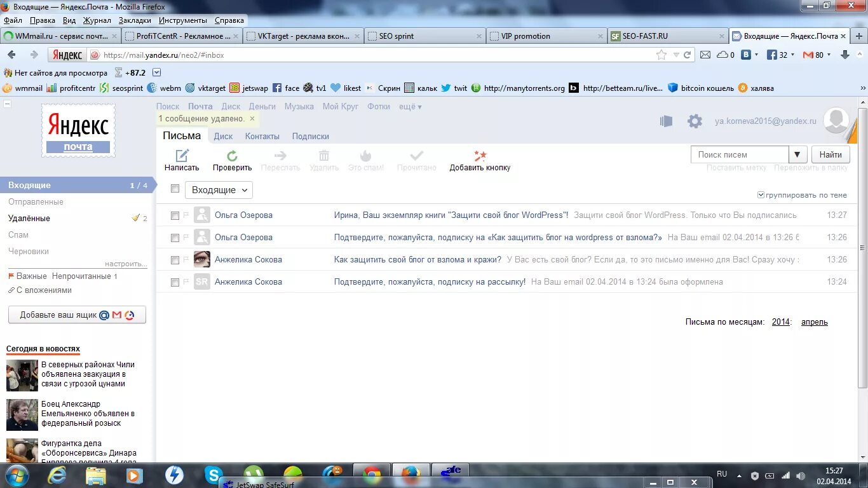
Task: Open the twit Twitter bookmark
Action: (x=454, y=88)
